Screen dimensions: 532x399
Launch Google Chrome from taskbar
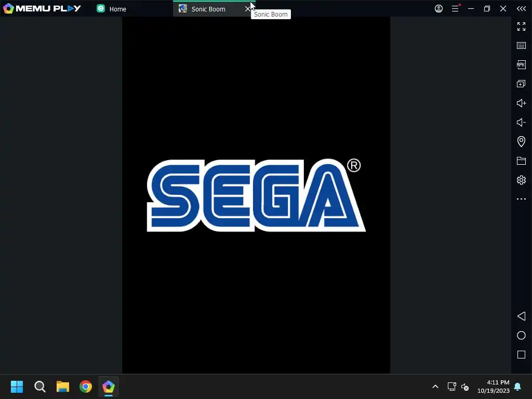(x=86, y=387)
